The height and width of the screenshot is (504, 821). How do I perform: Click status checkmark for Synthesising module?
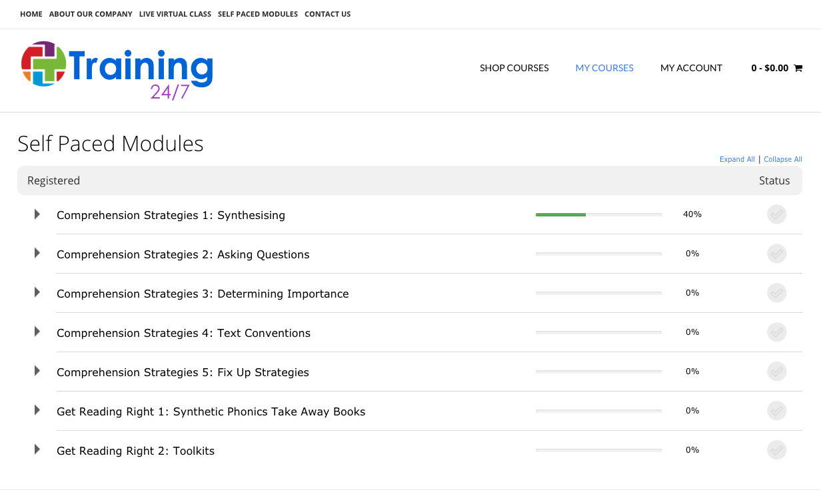(776, 214)
